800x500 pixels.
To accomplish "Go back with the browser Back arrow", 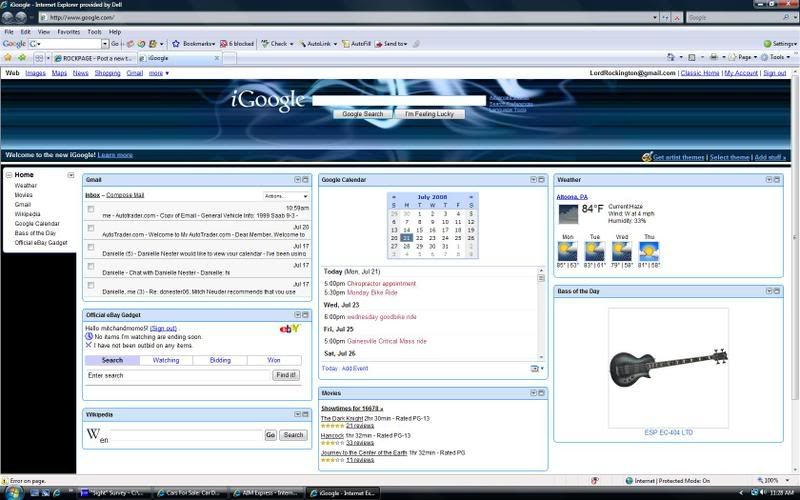I will (x=7, y=17).
